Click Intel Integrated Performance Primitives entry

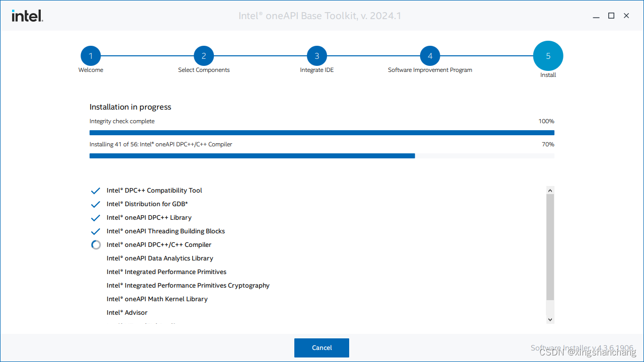pos(167,272)
